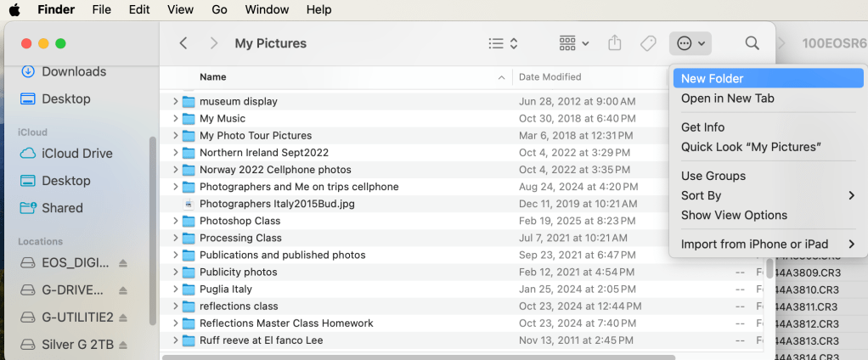Select New Folder from the action menu
This screenshot has width=868, height=360.
coord(712,78)
